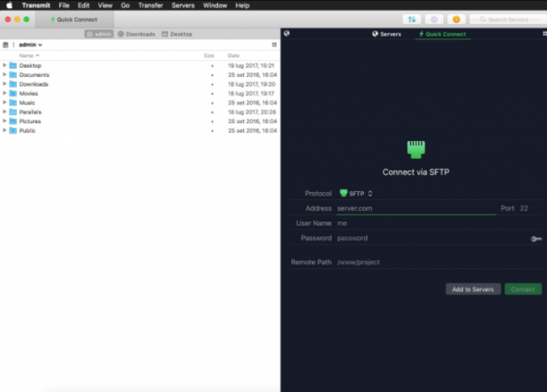Image resolution: width=547 pixels, height=392 pixels.
Task: Open the Window menu
Action: tap(215, 5)
